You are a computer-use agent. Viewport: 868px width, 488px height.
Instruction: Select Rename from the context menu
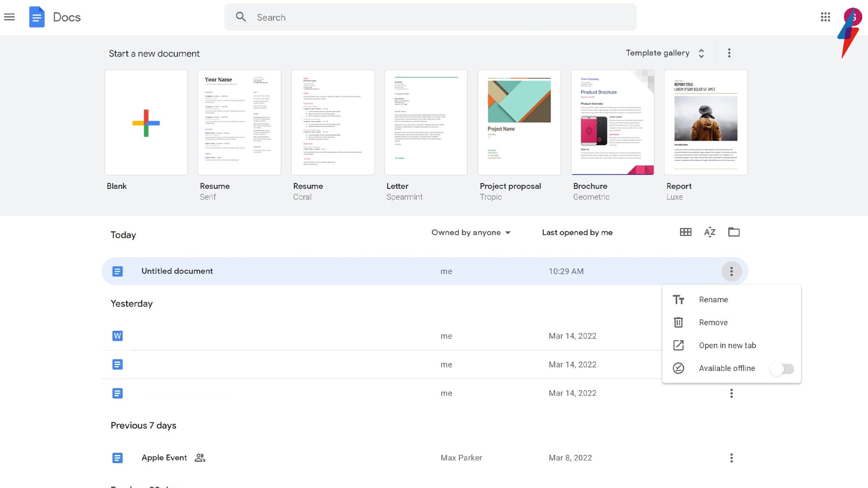coord(731,300)
